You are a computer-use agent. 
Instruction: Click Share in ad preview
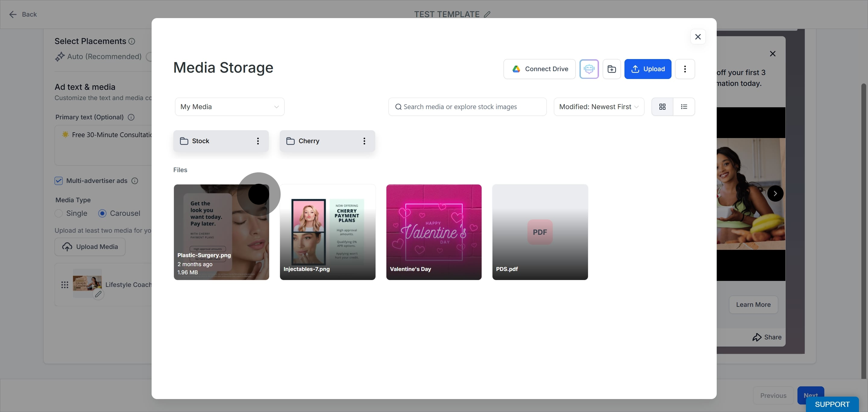click(766, 337)
